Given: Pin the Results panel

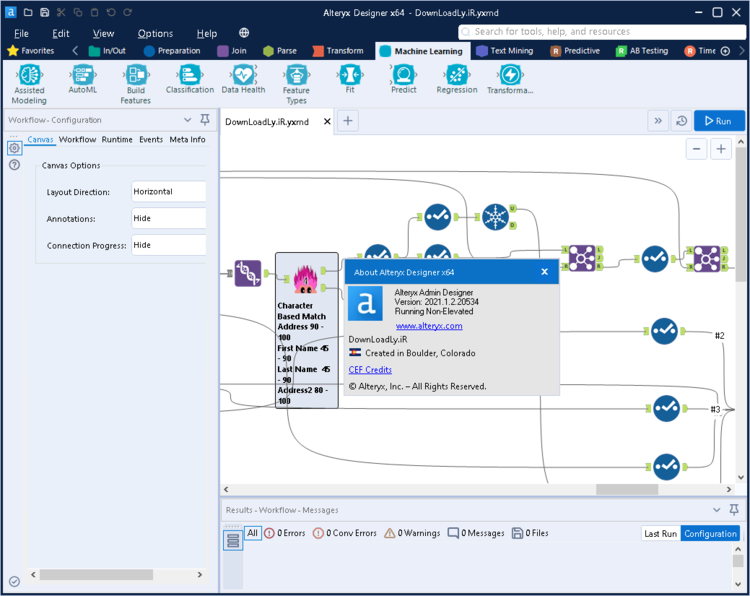Looking at the screenshot, I should tap(734, 510).
